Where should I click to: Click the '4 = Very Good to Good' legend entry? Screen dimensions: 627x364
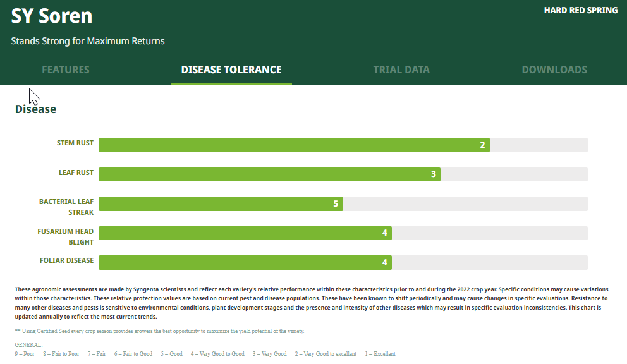[217, 354]
